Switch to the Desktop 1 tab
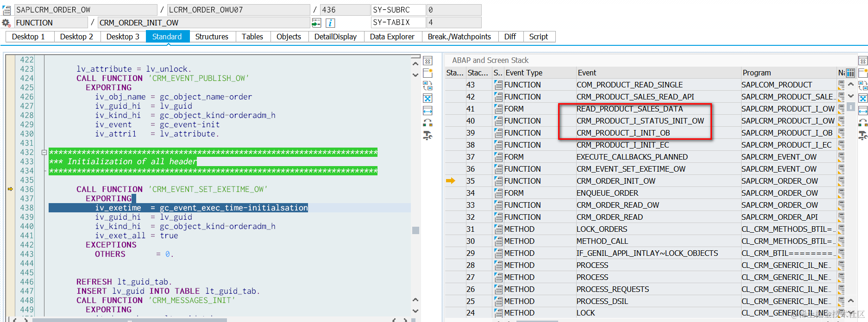 tap(29, 37)
